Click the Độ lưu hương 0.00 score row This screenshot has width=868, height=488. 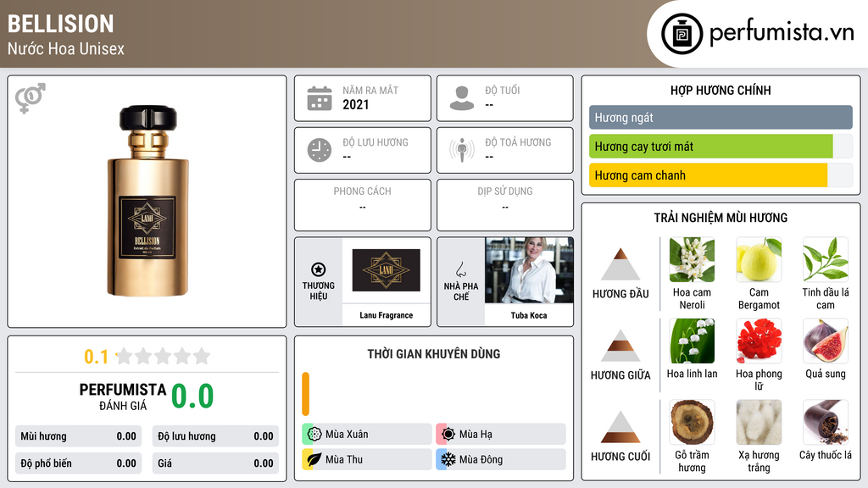tap(215, 436)
